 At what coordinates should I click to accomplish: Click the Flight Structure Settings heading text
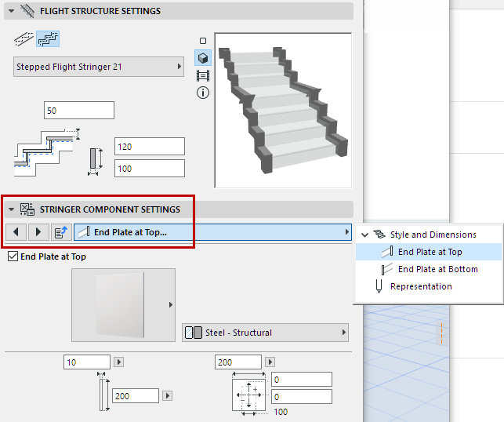tap(100, 11)
